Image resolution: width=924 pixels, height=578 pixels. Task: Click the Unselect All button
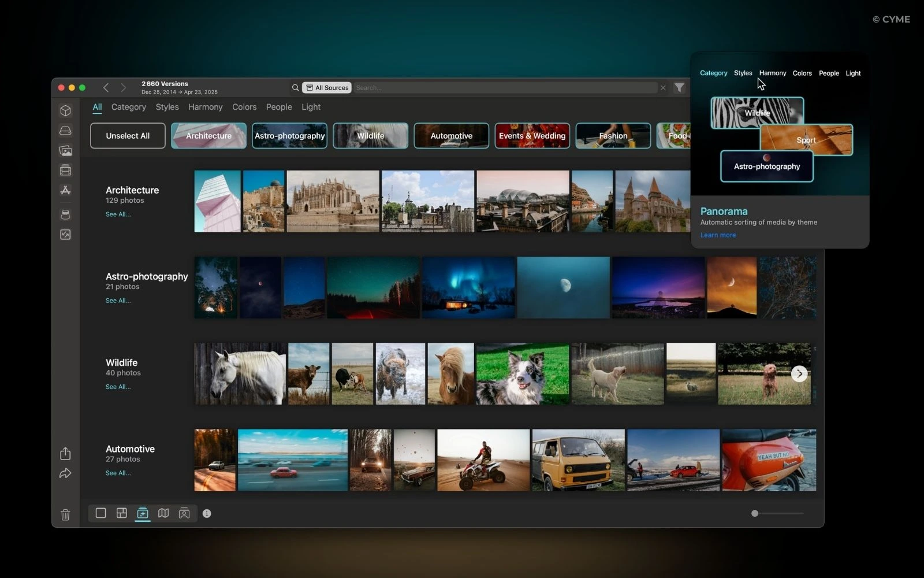[x=127, y=135]
